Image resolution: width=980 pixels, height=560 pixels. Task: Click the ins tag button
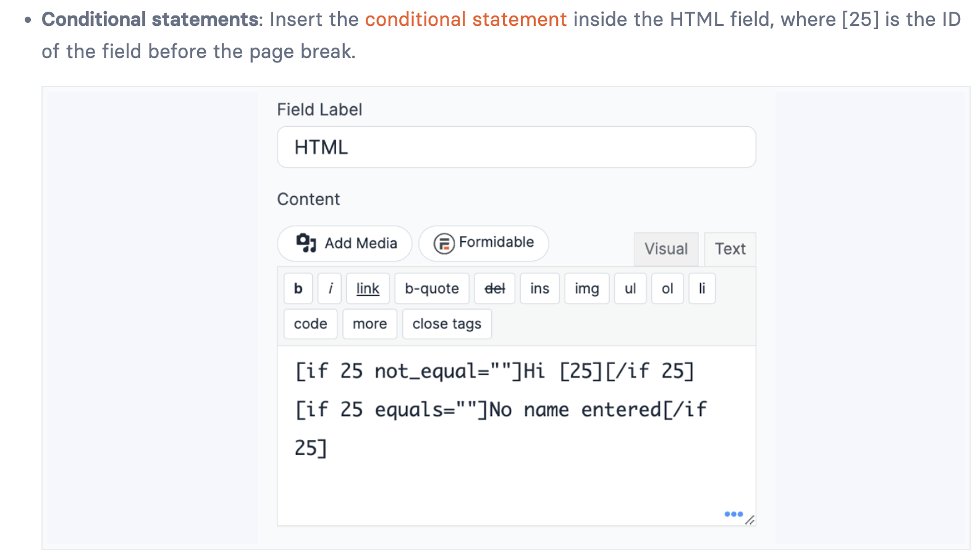[539, 289]
